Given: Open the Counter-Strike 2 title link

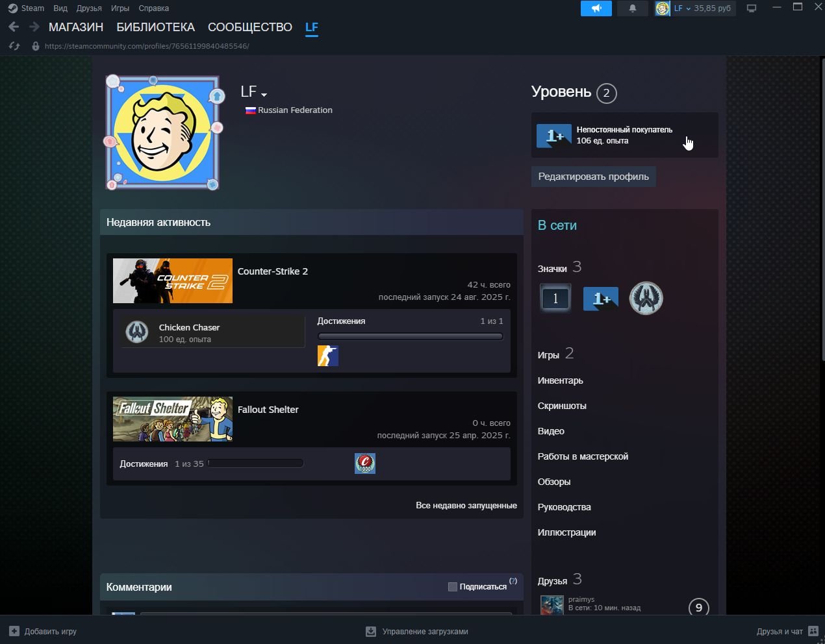Looking at the screenshot, I should point(273,271).
